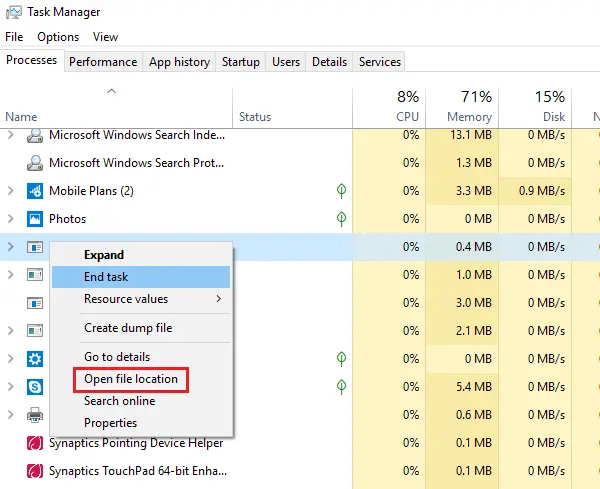Click the Skype process icon
The width and height of the screenshot is (600, 489).
(35, 387)
